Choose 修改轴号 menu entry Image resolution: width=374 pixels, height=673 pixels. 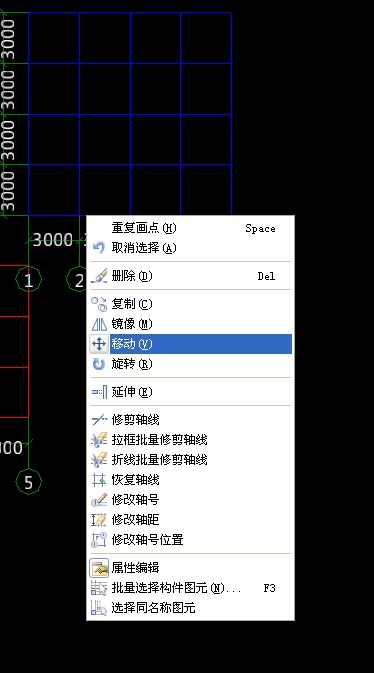[190, 500]
